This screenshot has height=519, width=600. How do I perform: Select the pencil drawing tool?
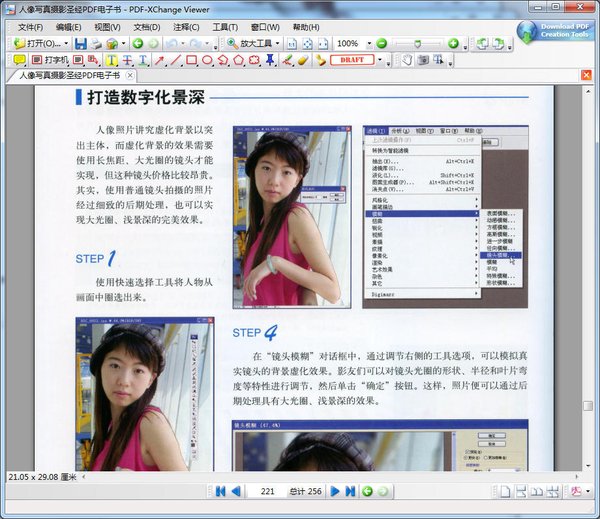coord(287,60)
